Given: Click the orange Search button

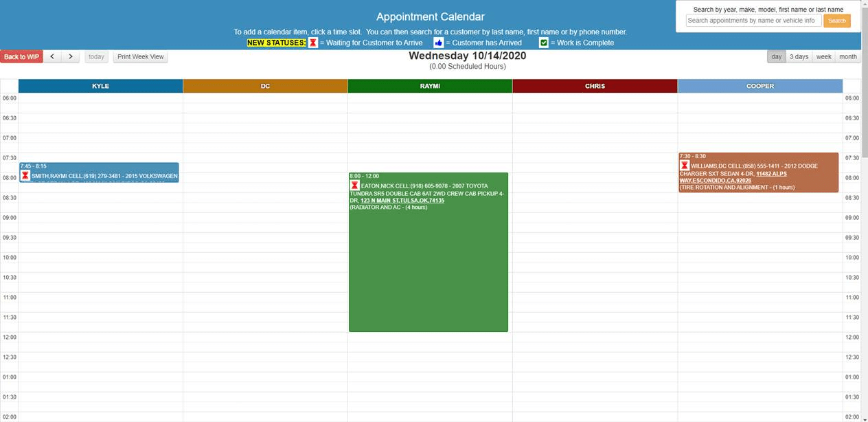Looking at the screenshot, I should tap(837, 21).
